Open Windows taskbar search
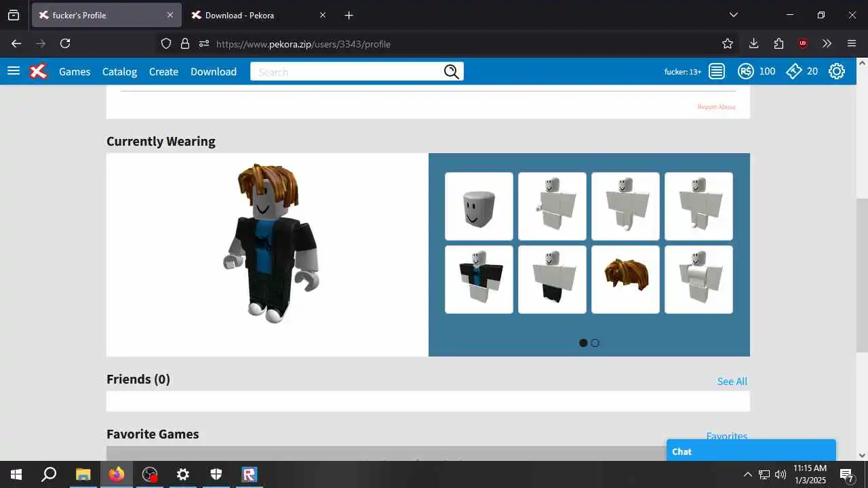This screenshot has width=868, height=488. tap(49, 474)
